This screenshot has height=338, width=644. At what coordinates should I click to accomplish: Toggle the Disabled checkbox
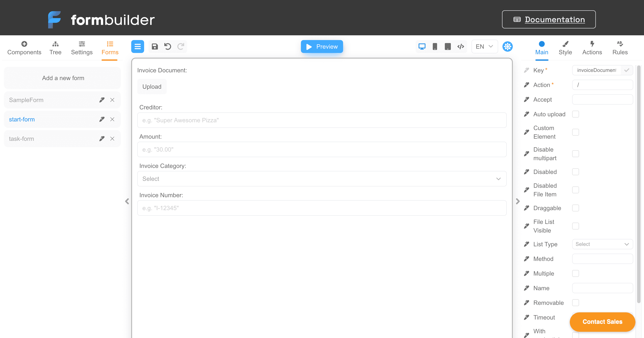[x=576, y=172]
